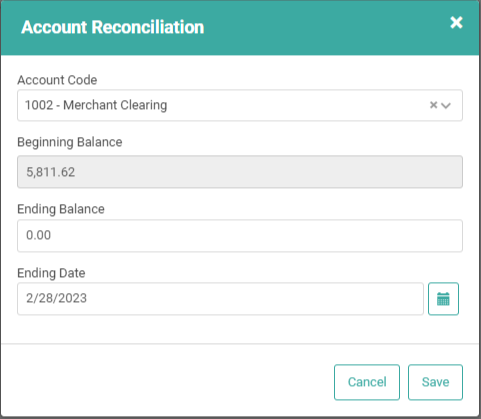Viewport: 481px width, 419px height.
Task: Click the Account Reconciliation title
Action: coord(113,27)
